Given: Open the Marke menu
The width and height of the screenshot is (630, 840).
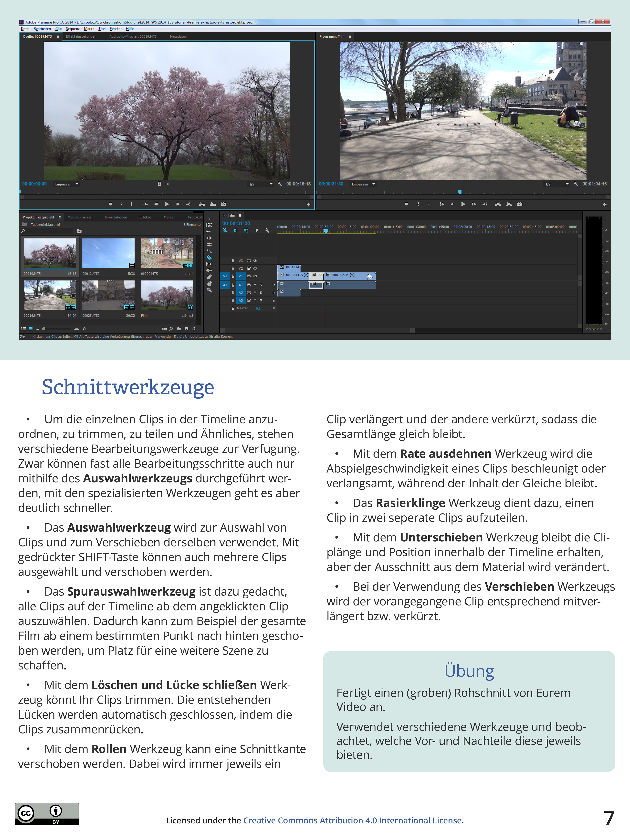Looking at the screenshot, I should pyautogui.click(x=89, y=29).
